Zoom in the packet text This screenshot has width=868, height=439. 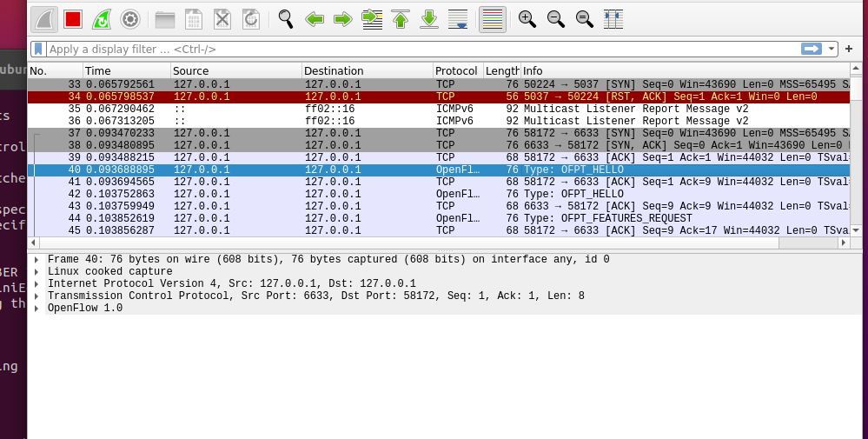(x=527, y=19)
